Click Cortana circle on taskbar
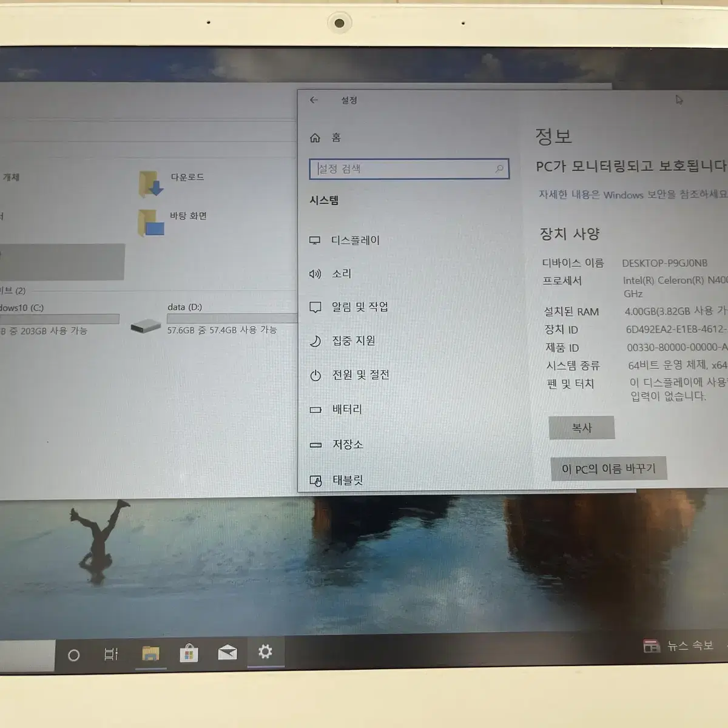Viewport: 728px width, 728px height. pyautogui.click(x=73, y=655)
